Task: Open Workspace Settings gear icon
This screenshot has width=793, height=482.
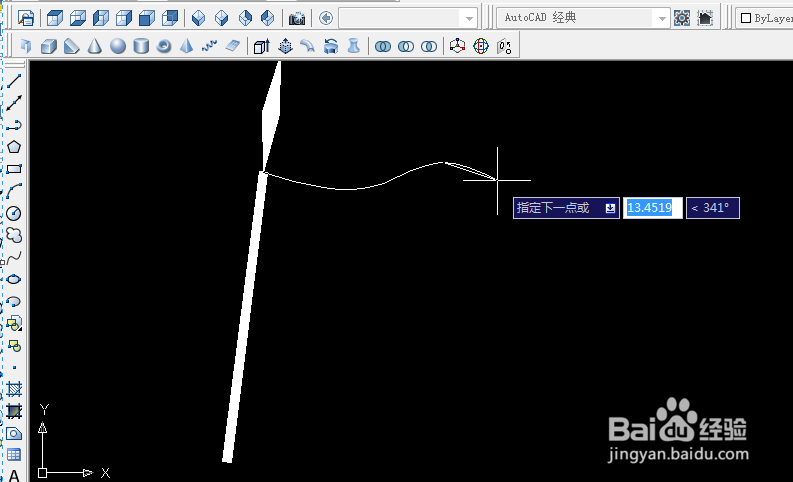Action: click(682, 18)
